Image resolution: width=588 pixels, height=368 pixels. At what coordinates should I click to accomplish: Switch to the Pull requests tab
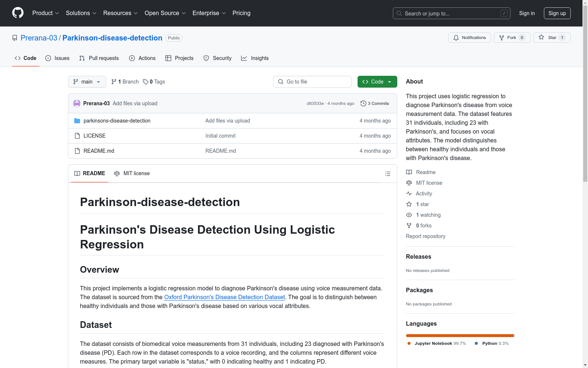pos(99,58)
